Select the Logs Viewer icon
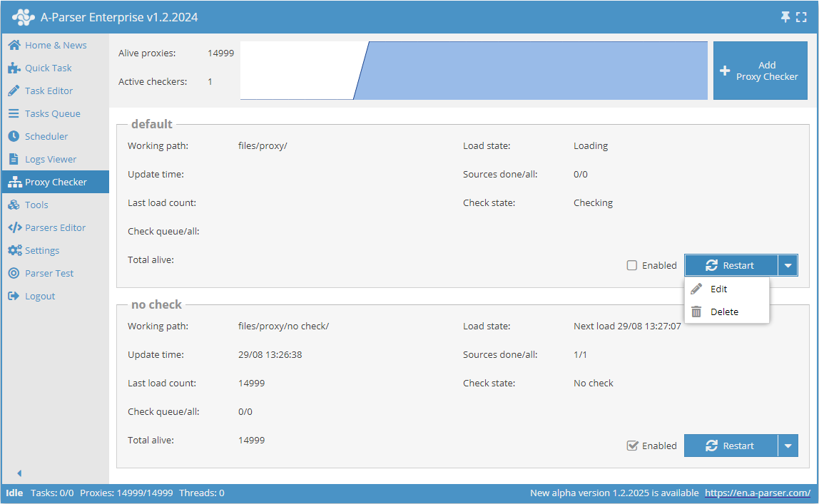Viewport: 819px width, 504px height. click(x=12, y=159)
